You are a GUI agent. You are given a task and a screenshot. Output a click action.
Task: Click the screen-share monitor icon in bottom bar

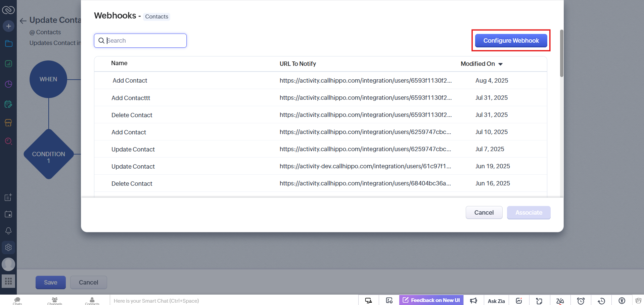point(369,301)
